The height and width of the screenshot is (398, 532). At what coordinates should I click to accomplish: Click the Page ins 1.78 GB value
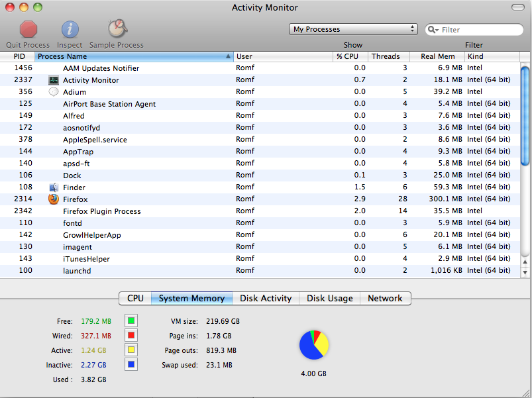coord(219,336)
